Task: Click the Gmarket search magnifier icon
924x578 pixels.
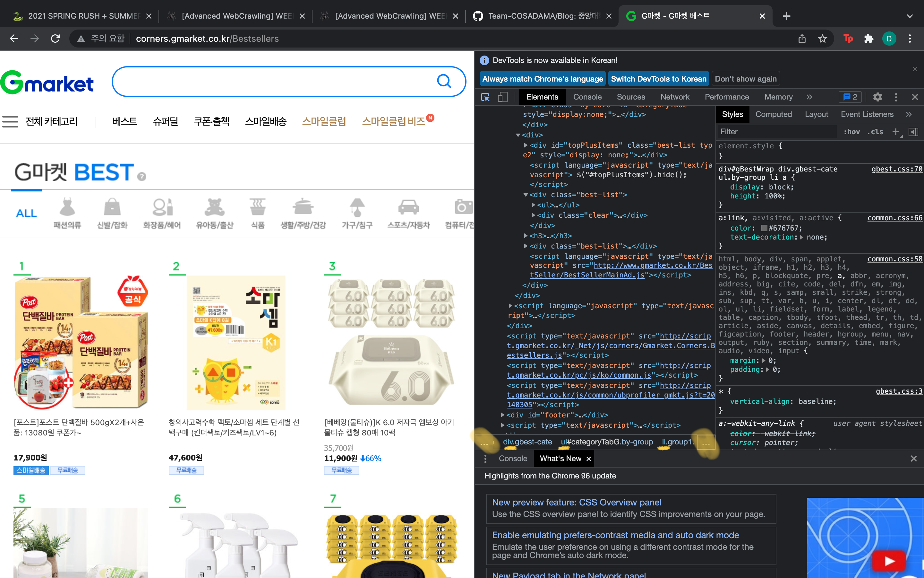Action: 444,81
